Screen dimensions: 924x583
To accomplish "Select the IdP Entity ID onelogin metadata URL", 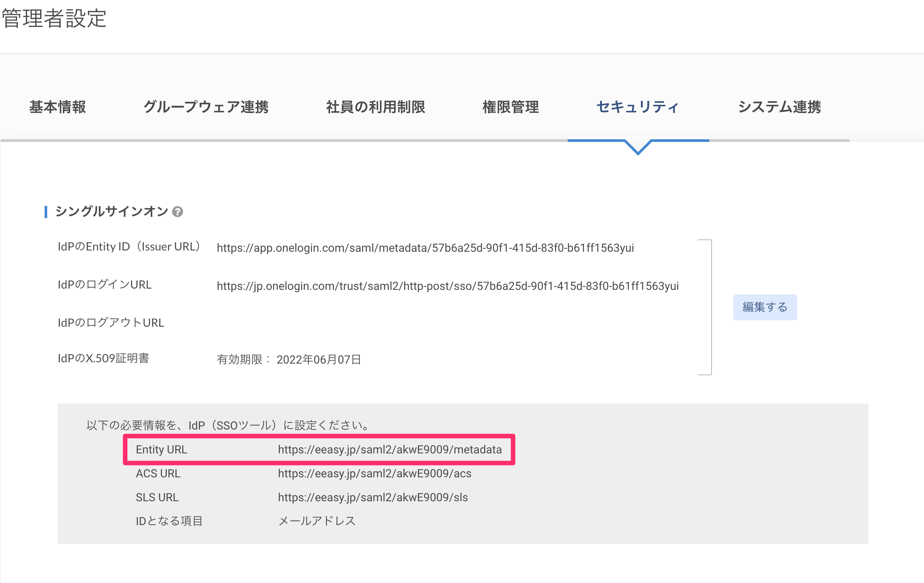I will coord(425,248).
